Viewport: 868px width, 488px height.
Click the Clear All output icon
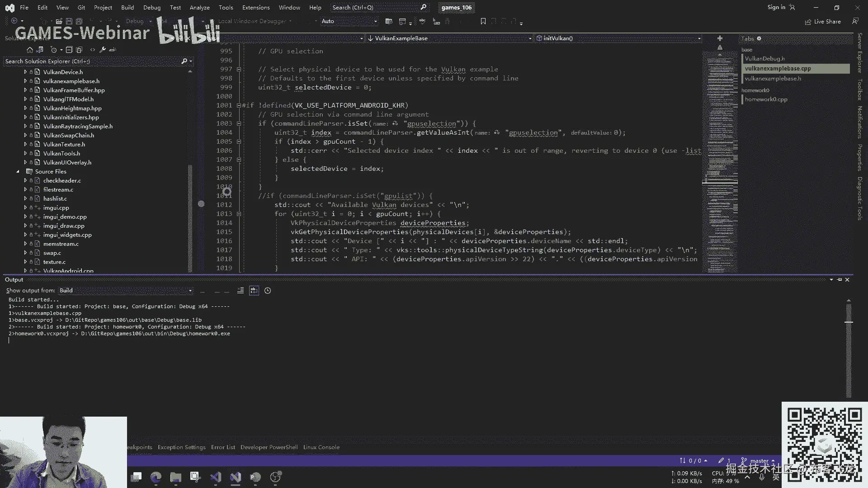coord(241,291)
